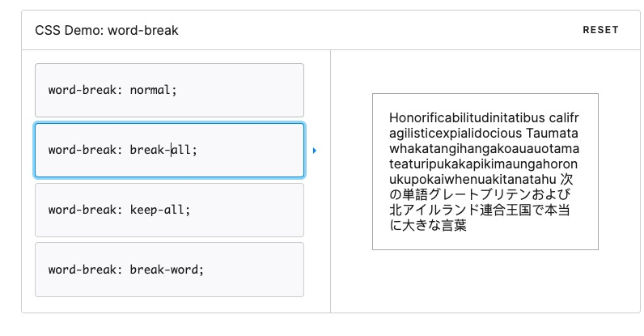Click the 'normal' value in first code line
Screen dimensions: 644x336
[x=150, y=90]
